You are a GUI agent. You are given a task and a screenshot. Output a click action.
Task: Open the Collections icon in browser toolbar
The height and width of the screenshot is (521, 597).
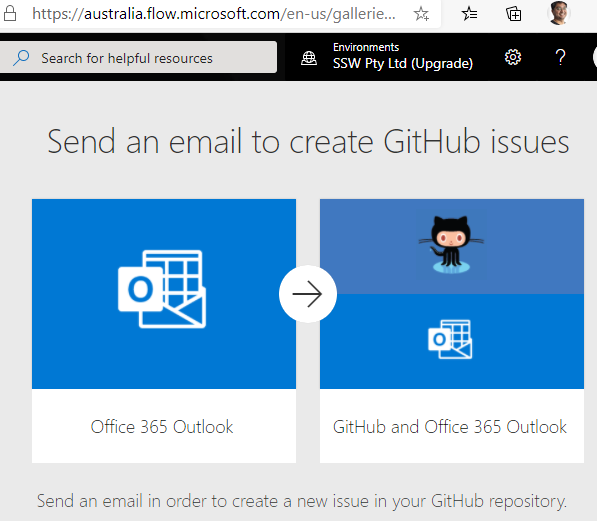click(x=514, y=14)
